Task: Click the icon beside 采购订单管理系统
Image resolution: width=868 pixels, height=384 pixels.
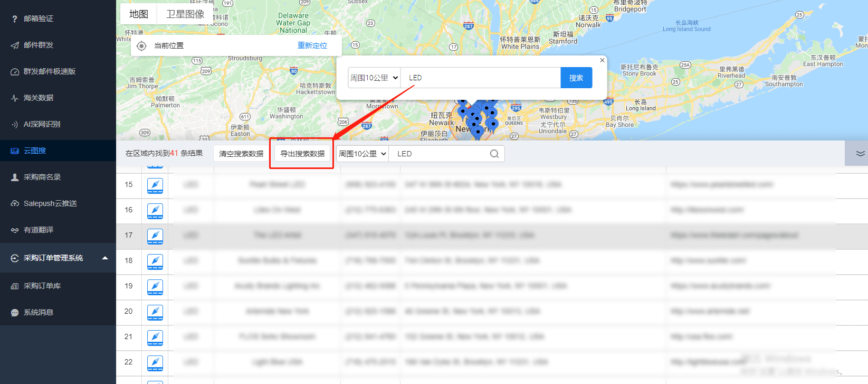Action: [15, 258]
